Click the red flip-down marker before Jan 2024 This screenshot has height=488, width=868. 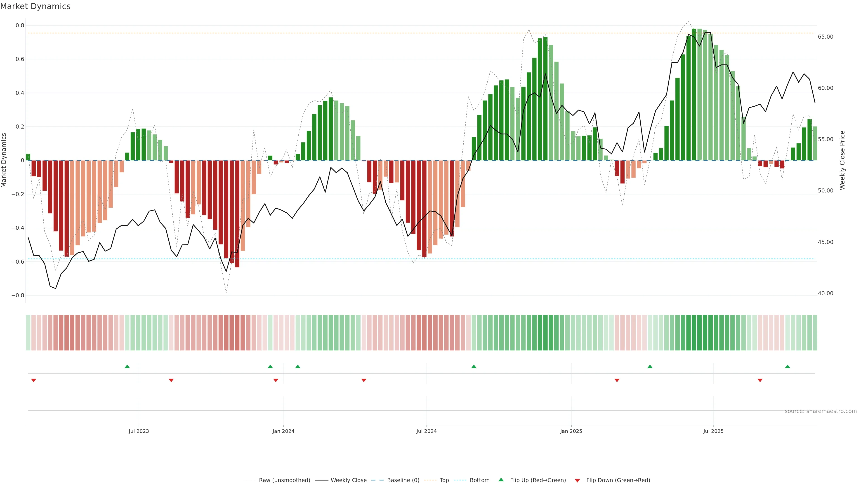coord(276,380)
